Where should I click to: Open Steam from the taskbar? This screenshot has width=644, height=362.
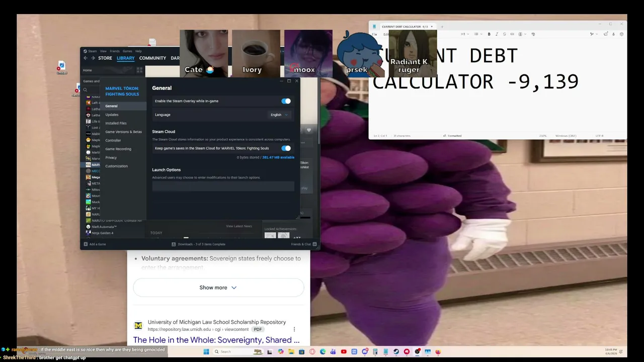coord(396,351)
